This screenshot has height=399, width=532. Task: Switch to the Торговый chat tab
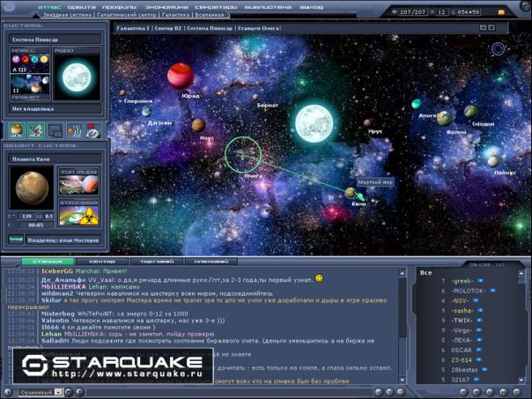(x=157, y=262)
